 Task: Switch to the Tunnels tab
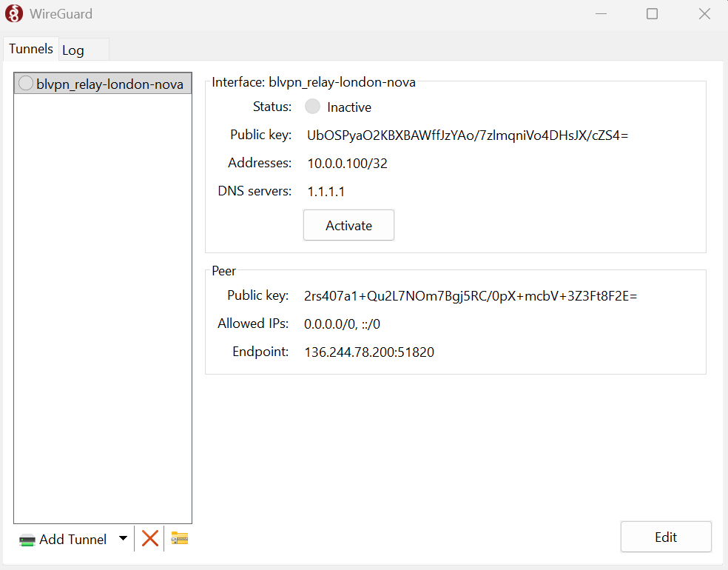click(31, 49)
